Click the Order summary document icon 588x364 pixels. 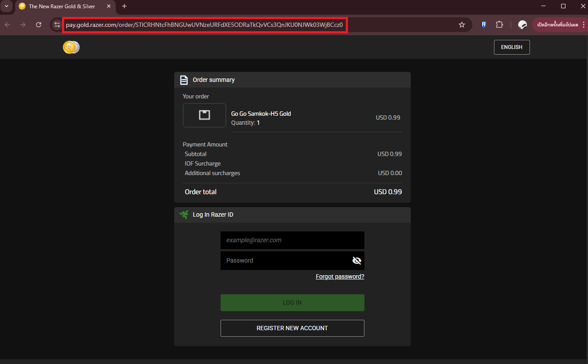click(184, 80)
